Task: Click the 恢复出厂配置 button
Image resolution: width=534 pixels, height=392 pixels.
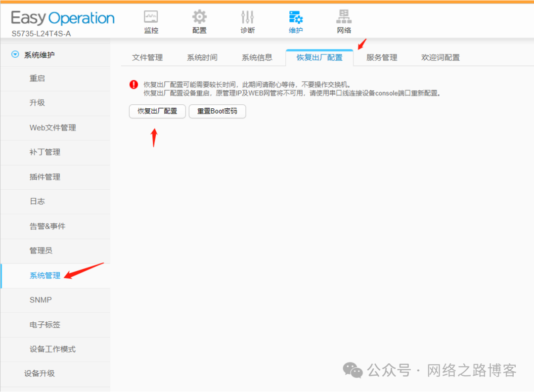Action: tap(157, 111)
